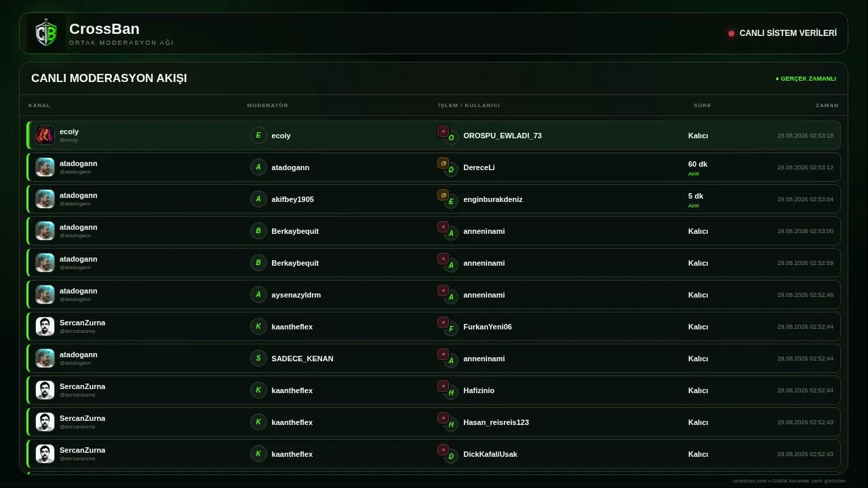Click the CrossBan shield logo

click(46, 33)
